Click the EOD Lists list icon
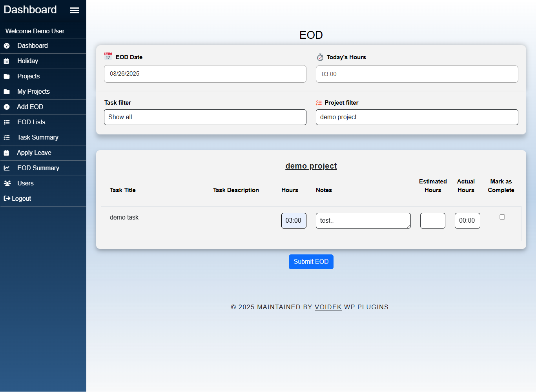Viewport: 536px width, 392px height. click(x=7, y=122)
